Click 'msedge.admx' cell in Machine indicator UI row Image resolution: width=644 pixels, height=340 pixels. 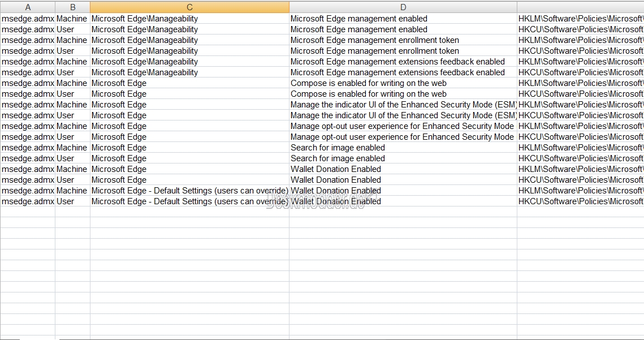coord(28,105)
